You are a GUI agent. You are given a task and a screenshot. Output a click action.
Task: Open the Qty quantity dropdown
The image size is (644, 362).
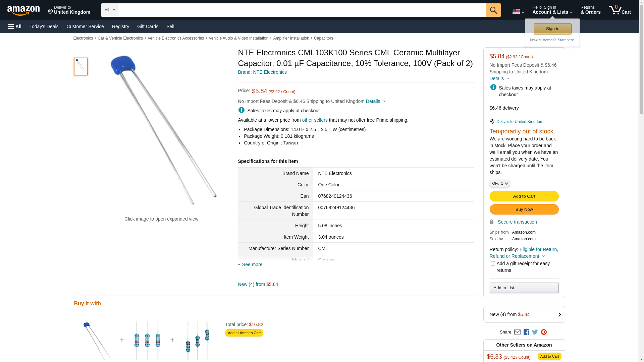click(x=499, y=183)
